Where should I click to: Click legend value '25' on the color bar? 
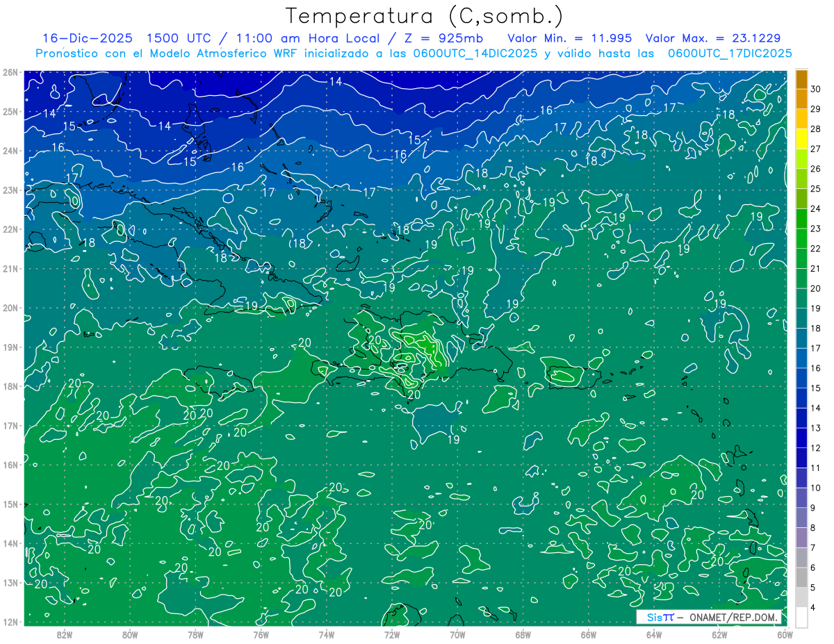click(815, 188)
